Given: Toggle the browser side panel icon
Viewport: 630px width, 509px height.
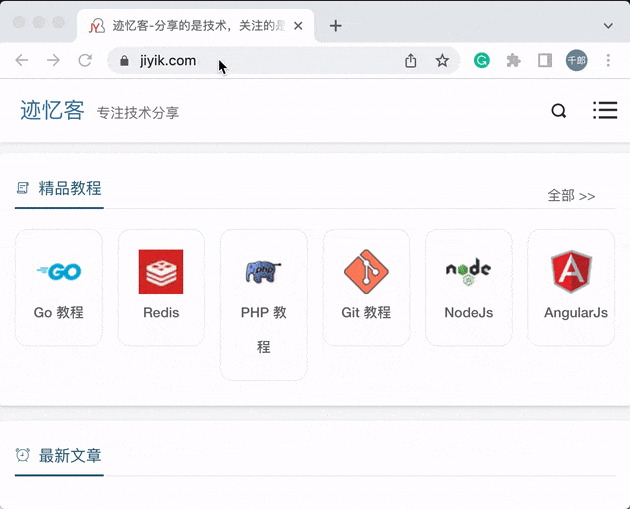Looking at the screenshot, I should click(x=545, y=61).
